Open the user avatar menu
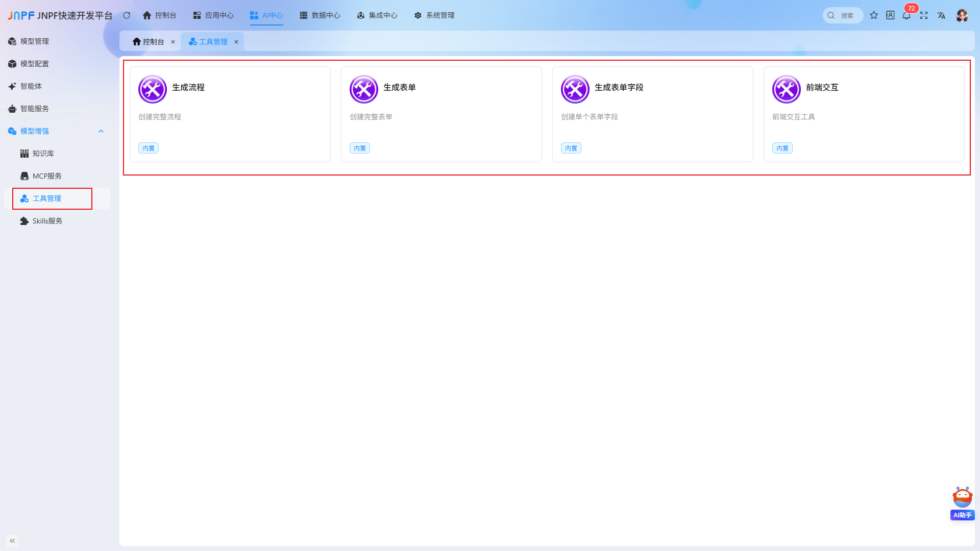The height and width of the screenshot is (551, 980). [x=962, y=15]
